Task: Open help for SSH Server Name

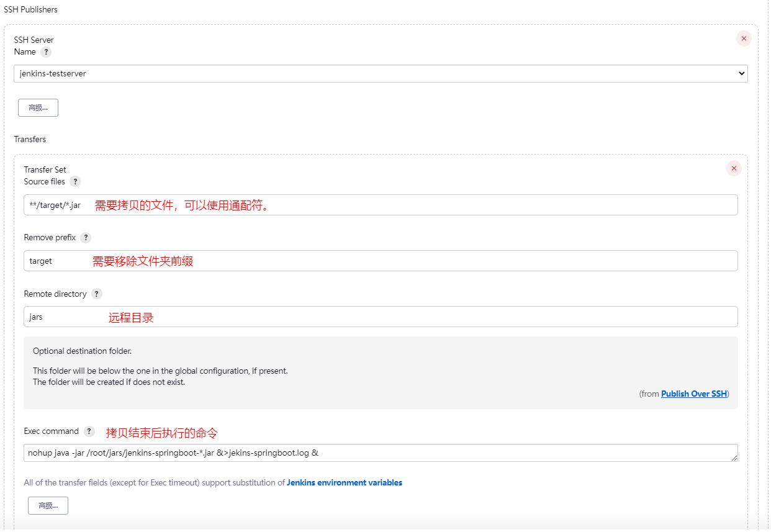Action: tap(46, 52)
